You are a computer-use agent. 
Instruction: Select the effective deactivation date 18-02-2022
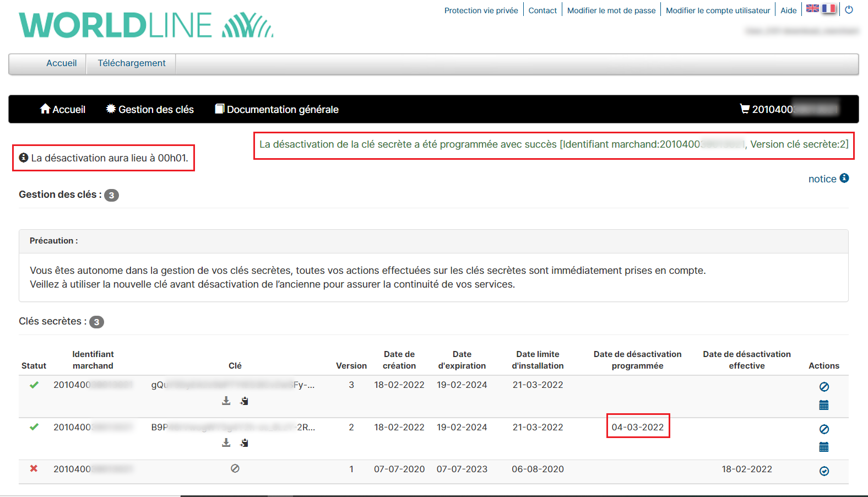[747, 469]
